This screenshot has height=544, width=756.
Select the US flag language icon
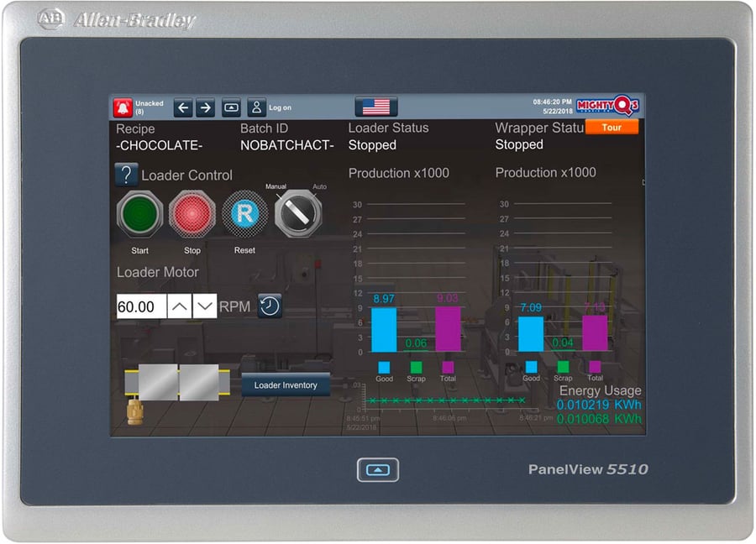coord(375,106)
